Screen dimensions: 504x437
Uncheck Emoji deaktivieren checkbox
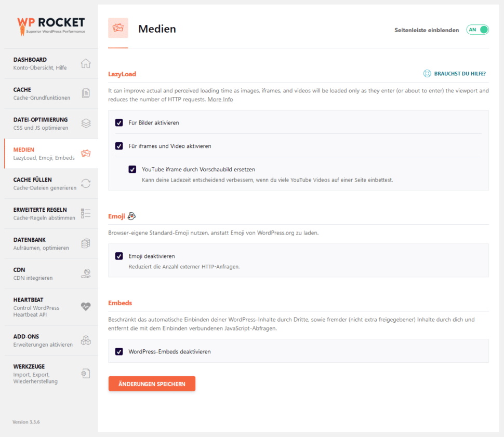coord(119,256)
